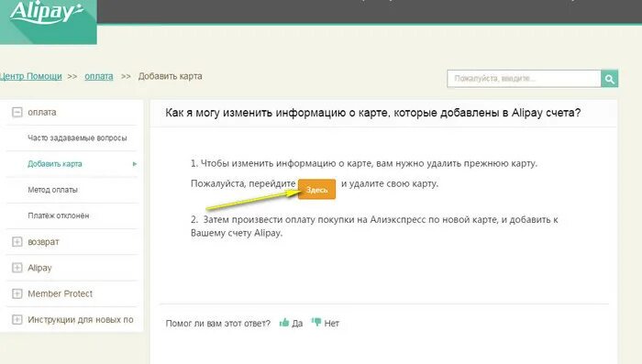The image size is (642, 364).
Task: Click the orange Здесь button
Action: click(317, 189)
